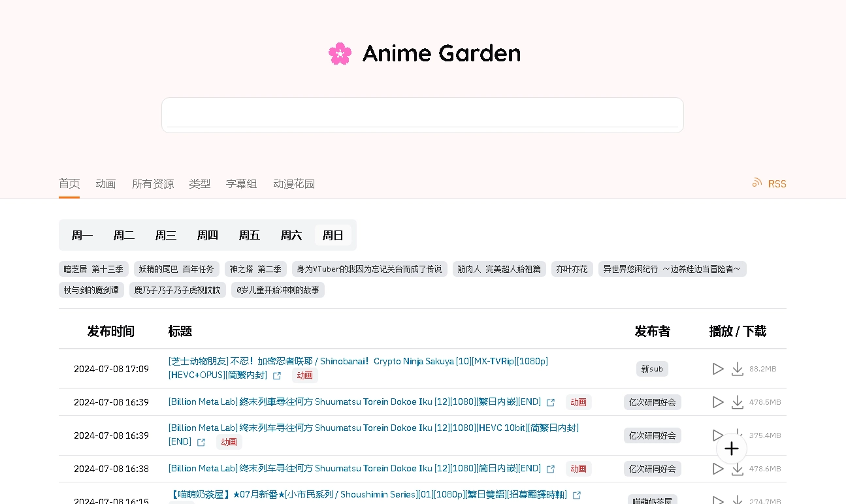This screenshot has width=846, height=504.
Task: Open the 字幕组 navigation menu
Action: (242, 183)
